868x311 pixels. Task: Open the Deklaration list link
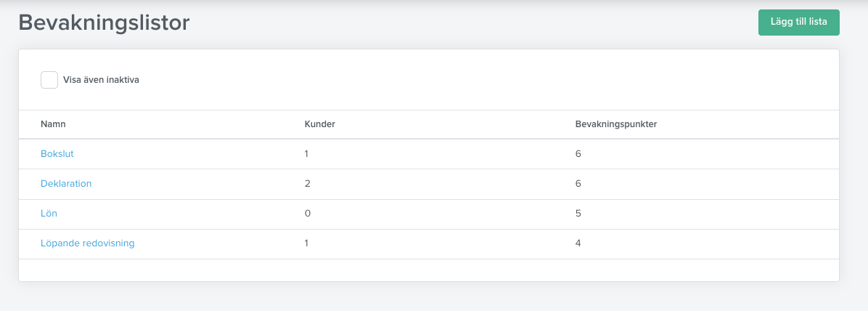click(x=66, y=184)
